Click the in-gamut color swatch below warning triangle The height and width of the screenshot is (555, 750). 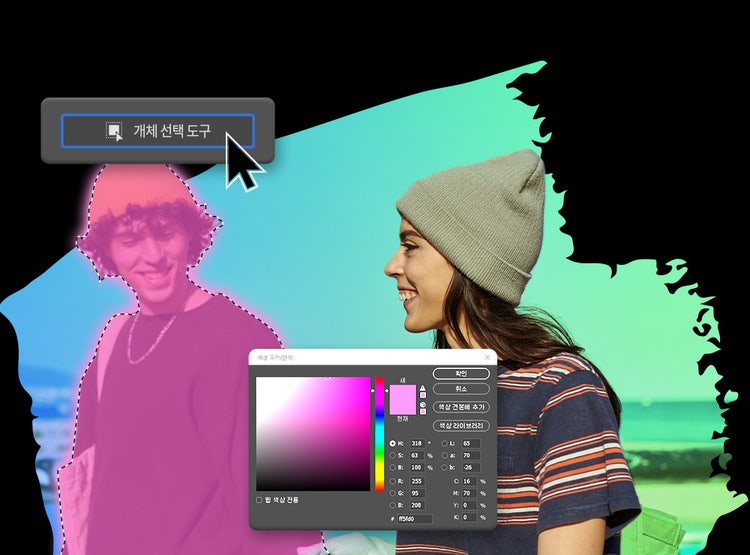[423, 395]
